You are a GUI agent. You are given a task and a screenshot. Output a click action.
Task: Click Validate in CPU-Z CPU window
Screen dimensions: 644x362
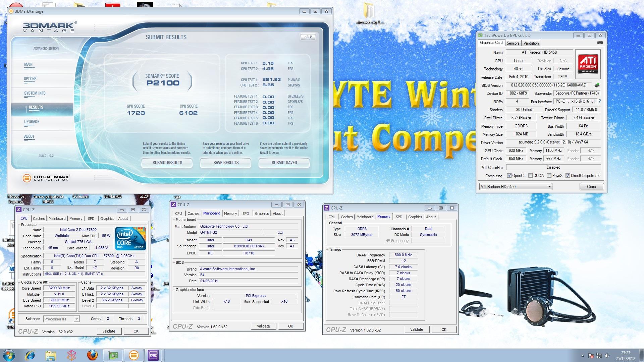tap(109, 331)
